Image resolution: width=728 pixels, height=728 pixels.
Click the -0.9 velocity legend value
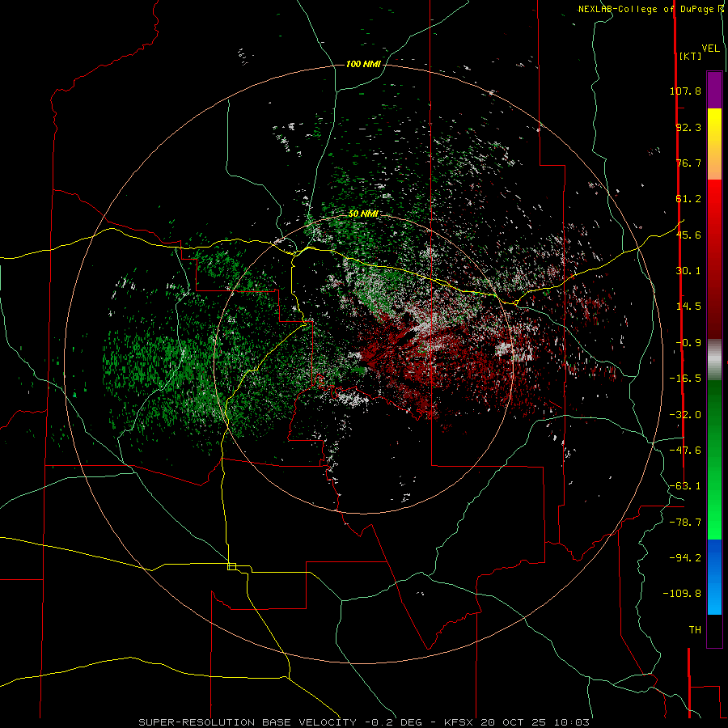(688, 343)
